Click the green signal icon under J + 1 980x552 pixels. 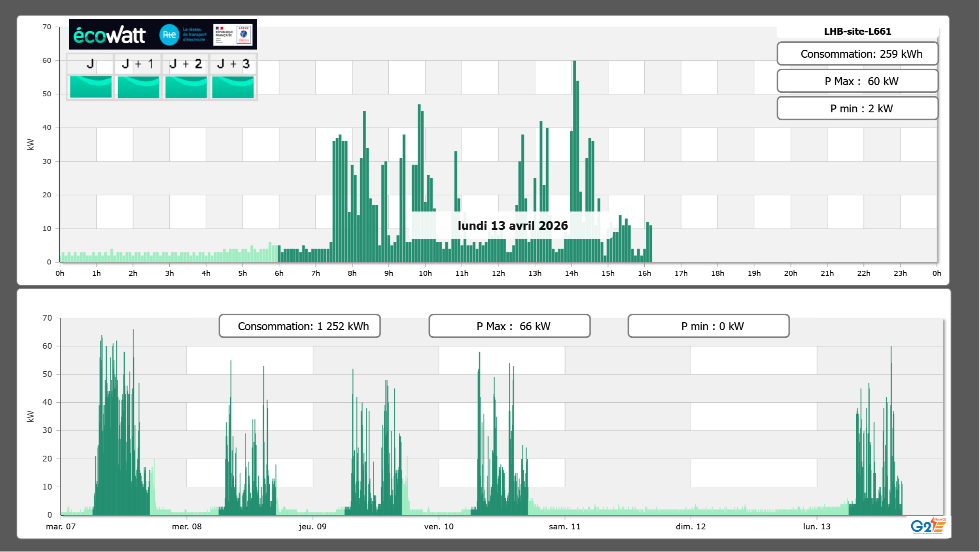(138, 87)
